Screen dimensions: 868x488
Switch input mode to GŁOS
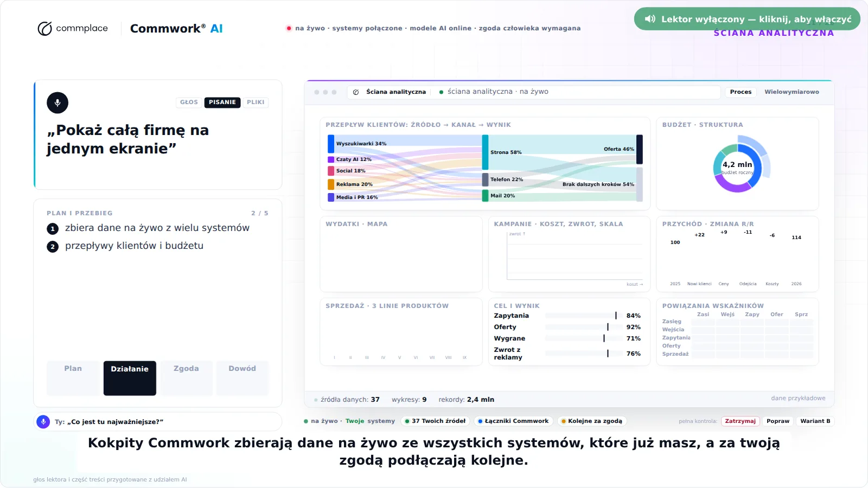189,102
